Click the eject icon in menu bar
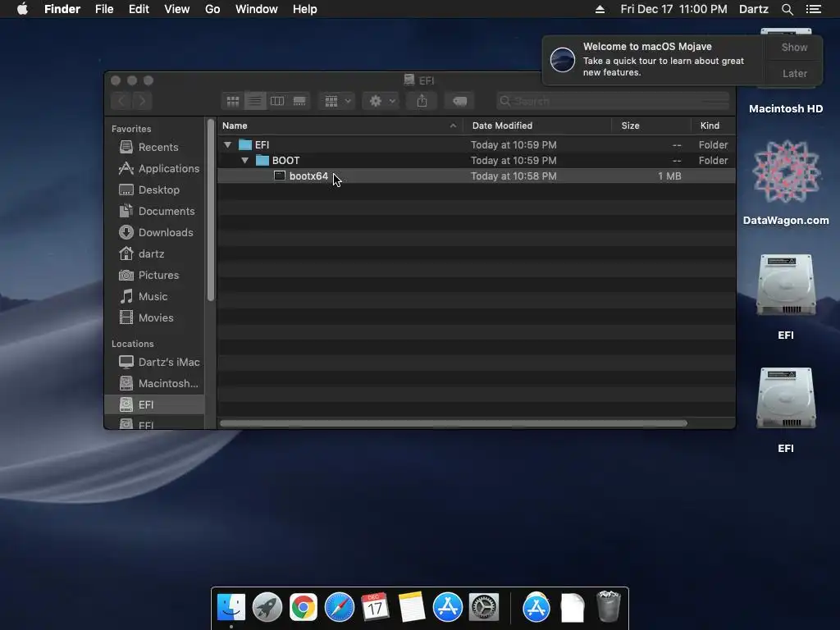 point(600,9)
